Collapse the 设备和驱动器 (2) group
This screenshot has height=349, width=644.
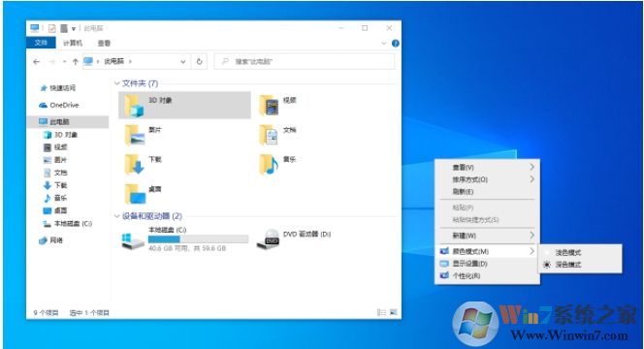click(x=116, y=216)
